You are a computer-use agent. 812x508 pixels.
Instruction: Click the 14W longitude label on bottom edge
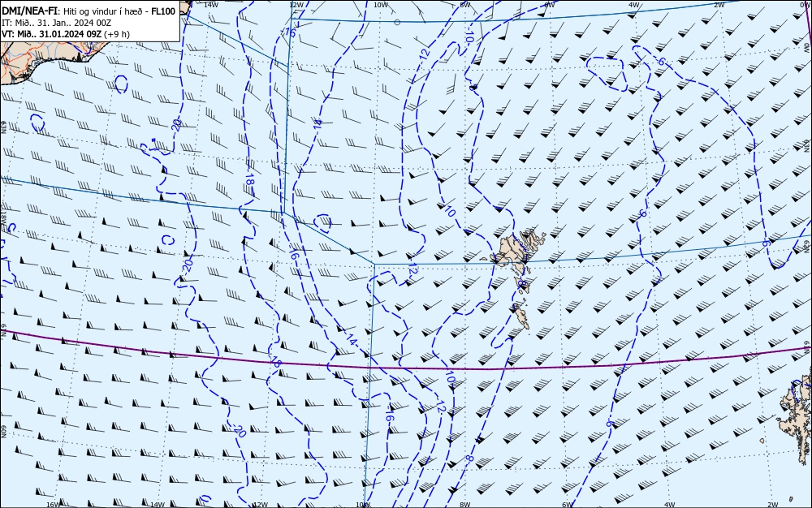pos(157,505)
